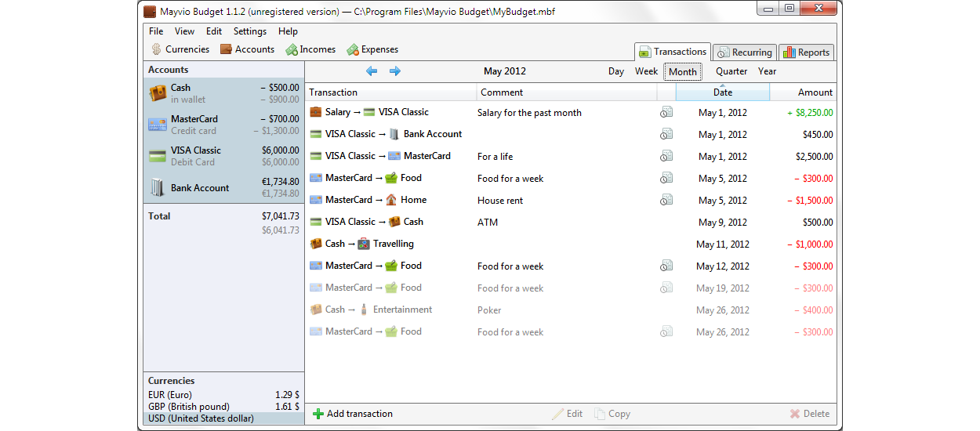The height and width of the screenshot is (431, 980).
Task: Open the Expenses toolbar icon
Action: pyautogui.click(x=354, y=49)
